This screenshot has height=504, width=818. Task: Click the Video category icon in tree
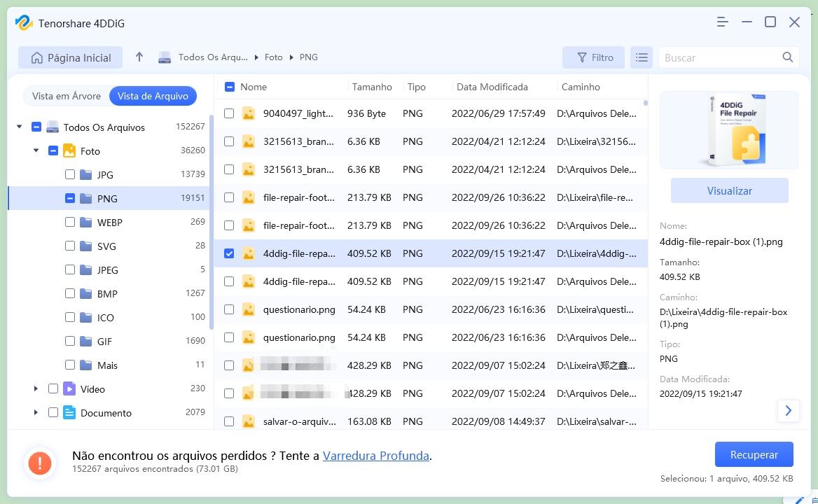pyautogui.click(x=69, y=388)
